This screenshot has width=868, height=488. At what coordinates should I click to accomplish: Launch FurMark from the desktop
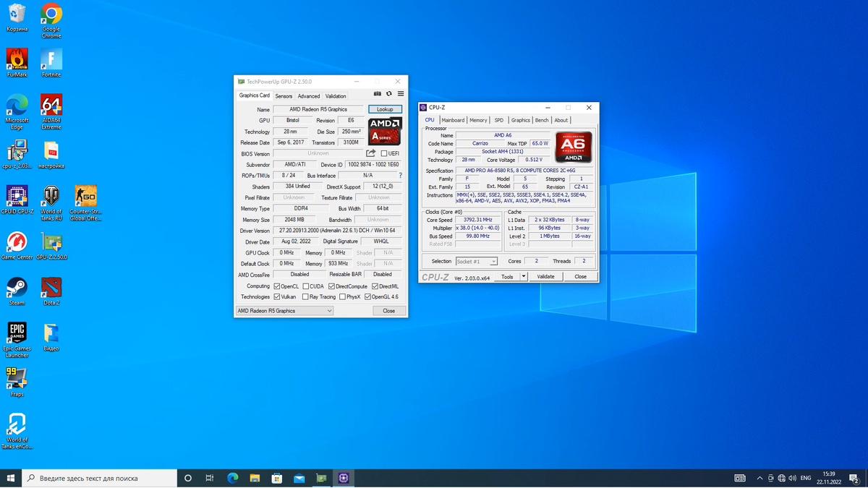tap(17, 63)
